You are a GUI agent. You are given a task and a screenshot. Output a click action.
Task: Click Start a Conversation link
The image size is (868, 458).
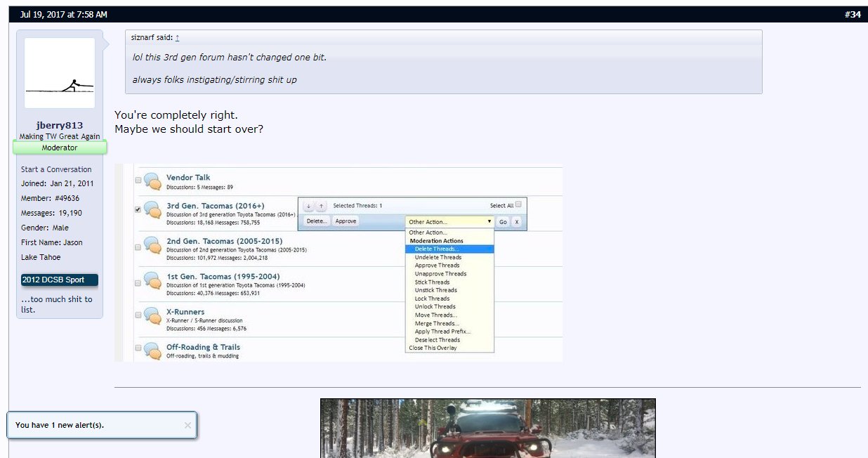coord(56,169)
